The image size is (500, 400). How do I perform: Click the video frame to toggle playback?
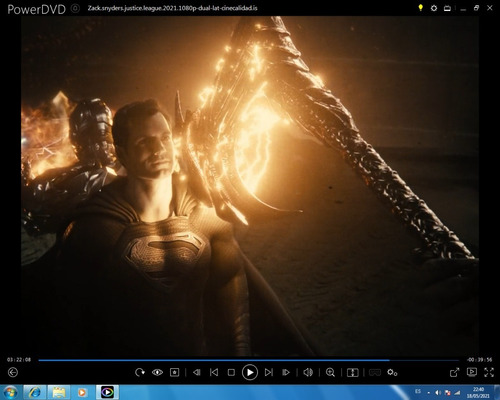250,187
